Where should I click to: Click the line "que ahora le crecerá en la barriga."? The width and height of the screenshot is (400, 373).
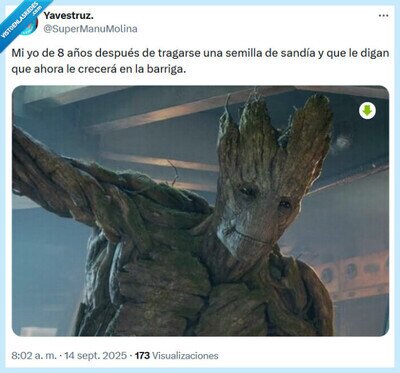(x=99, y=70)
